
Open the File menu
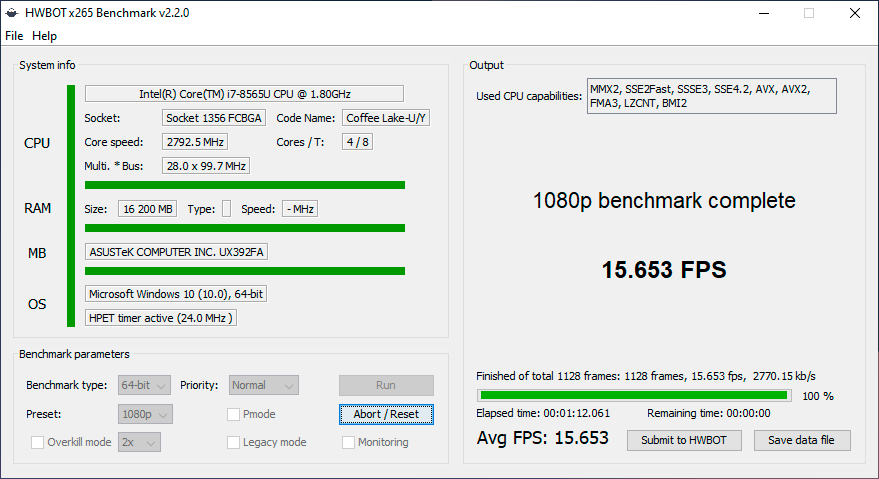pos(14,36)
